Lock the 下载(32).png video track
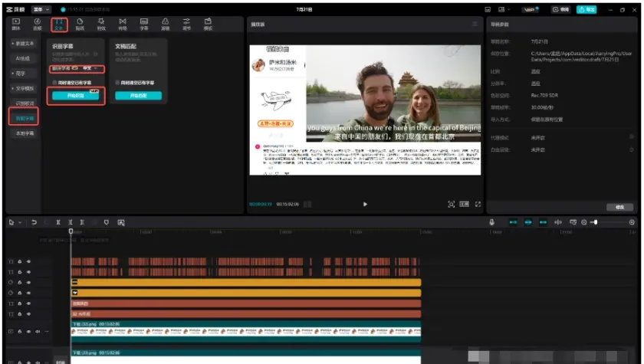Image resolution: width=644 pixels, height=364 pixels. click(19, 332)
